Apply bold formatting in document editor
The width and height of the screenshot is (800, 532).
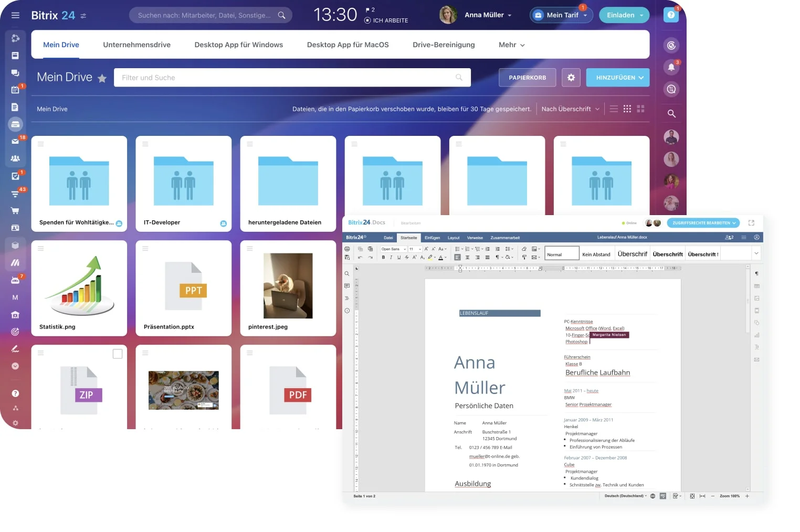[383, 257]
